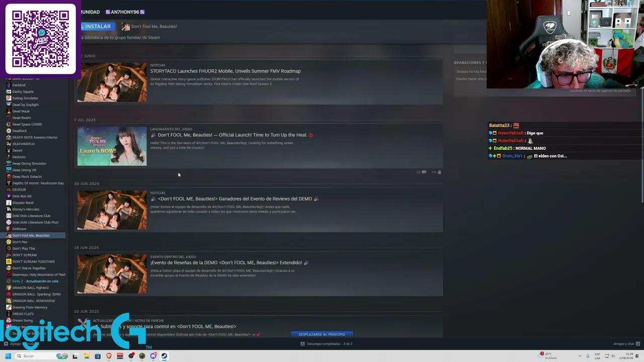
Task: Open the Official Launch announcement title
Action: pos(232,135)
